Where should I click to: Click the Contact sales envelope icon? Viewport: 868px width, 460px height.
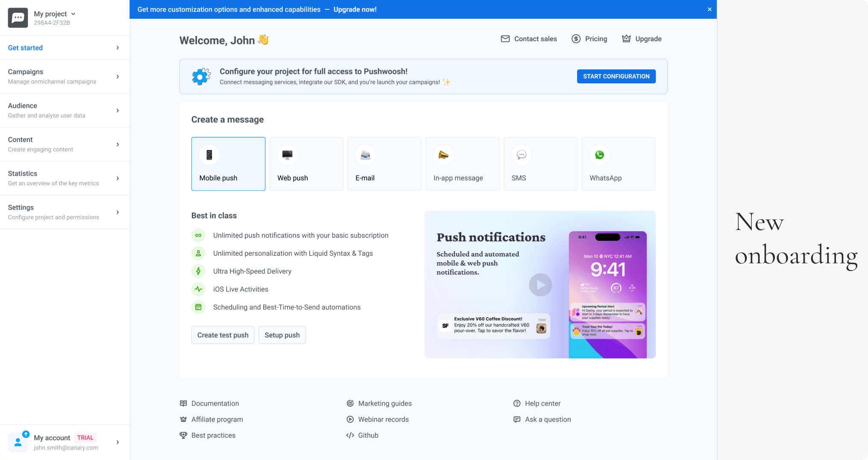pyautogui.click(x=505, y=39)
